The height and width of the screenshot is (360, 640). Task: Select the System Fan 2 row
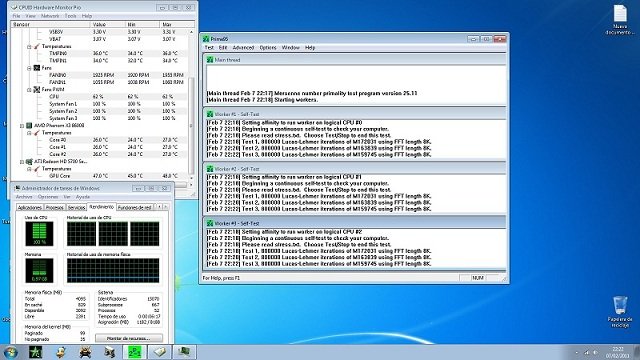coord(100,111)
